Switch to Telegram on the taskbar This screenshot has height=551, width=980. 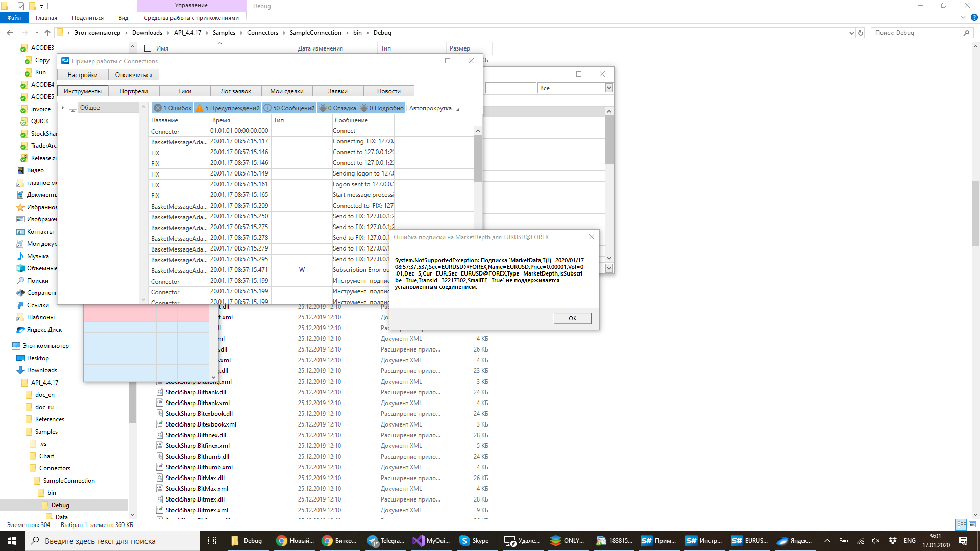point(386,541)
